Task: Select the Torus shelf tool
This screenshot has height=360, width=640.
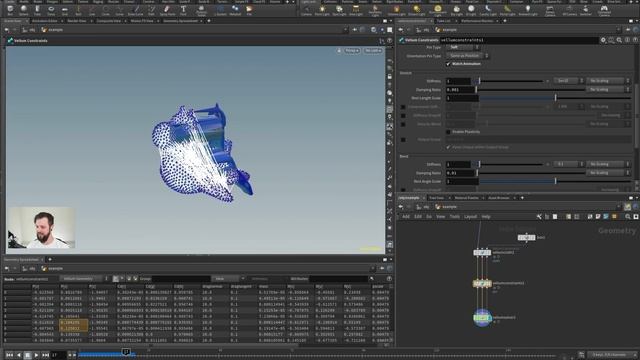Action: (x=51, y=10)
